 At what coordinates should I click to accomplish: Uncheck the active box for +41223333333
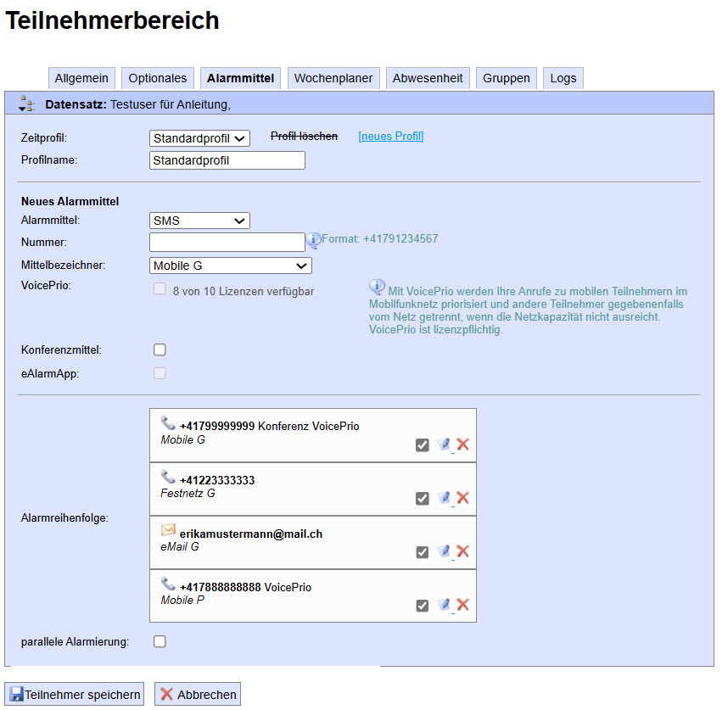click(x=423, y=499)
